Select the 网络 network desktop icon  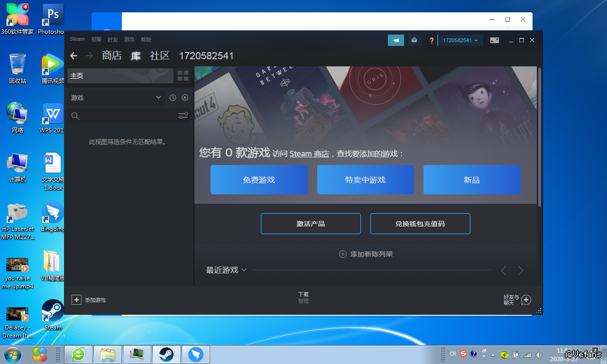tap(18, 118)
